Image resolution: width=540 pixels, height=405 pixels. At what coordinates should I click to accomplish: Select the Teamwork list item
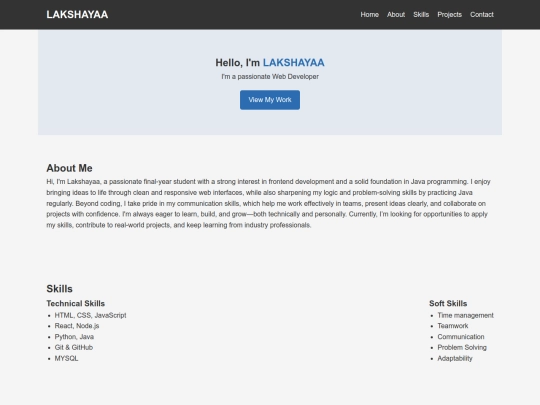[x=453, y=326]
